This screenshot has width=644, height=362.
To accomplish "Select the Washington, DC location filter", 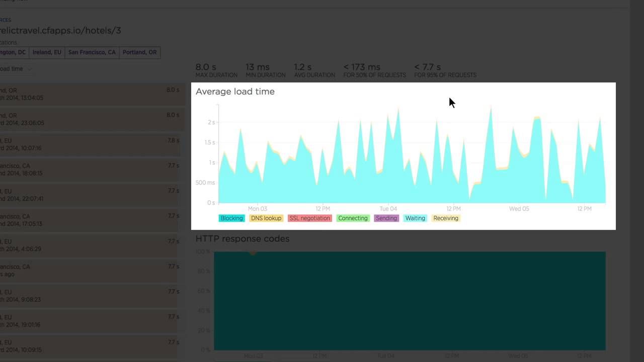I will [13, 52].
